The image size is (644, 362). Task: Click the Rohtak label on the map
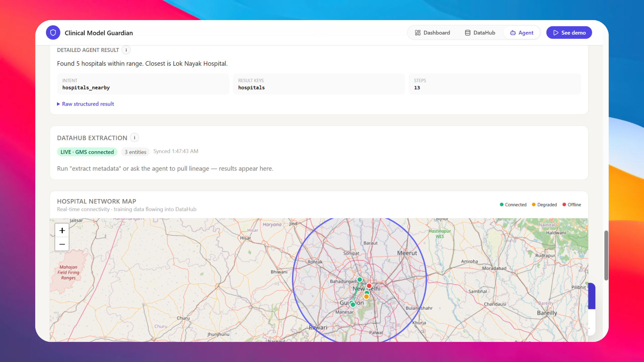point(315,262)
